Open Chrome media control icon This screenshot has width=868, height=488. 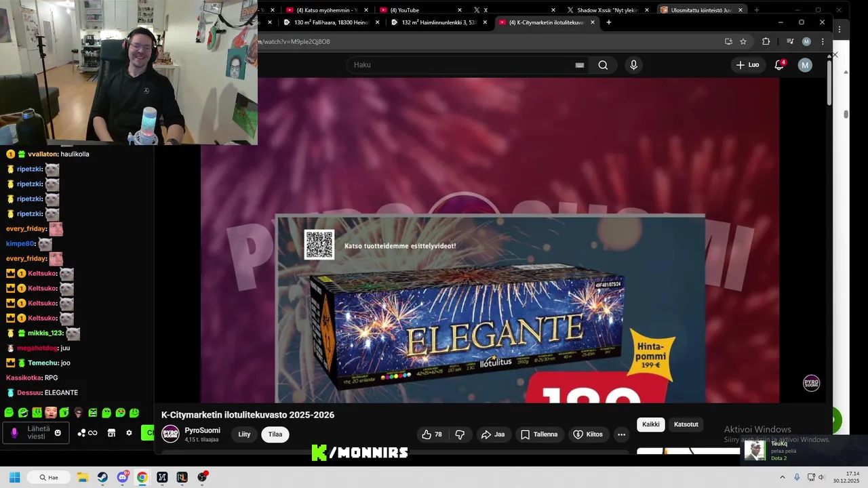point(790,41)
